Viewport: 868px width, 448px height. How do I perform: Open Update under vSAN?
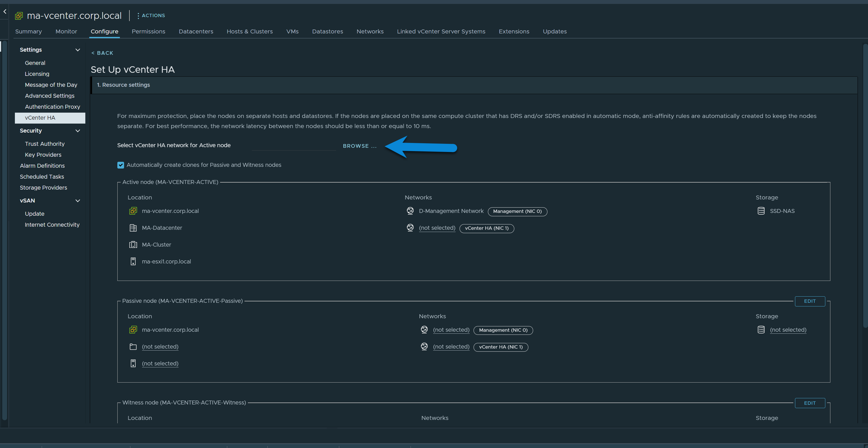tap(35, 214)
